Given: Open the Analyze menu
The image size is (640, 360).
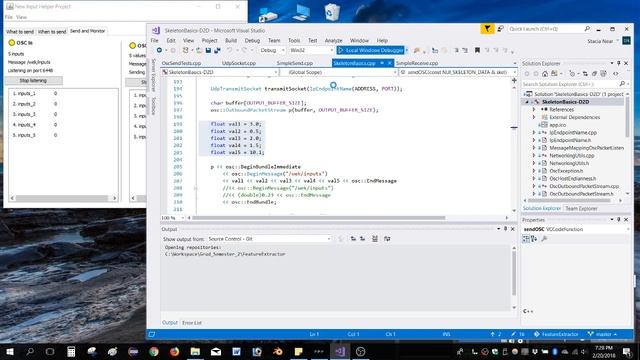Looking at the screenshot, I should click(333, 40).
